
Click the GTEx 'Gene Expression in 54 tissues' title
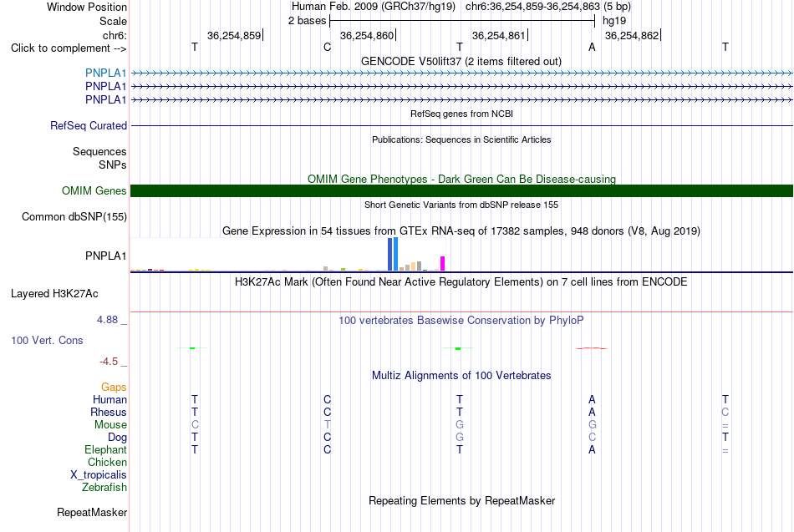(x=461, y=231)
